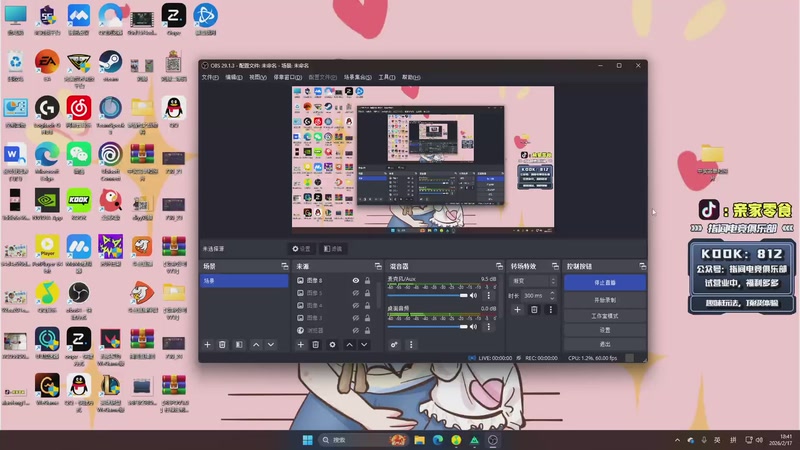800x450 pixels.
Task: Open the mixer panel bottom three-dot menu
Action: pos(411,345)
